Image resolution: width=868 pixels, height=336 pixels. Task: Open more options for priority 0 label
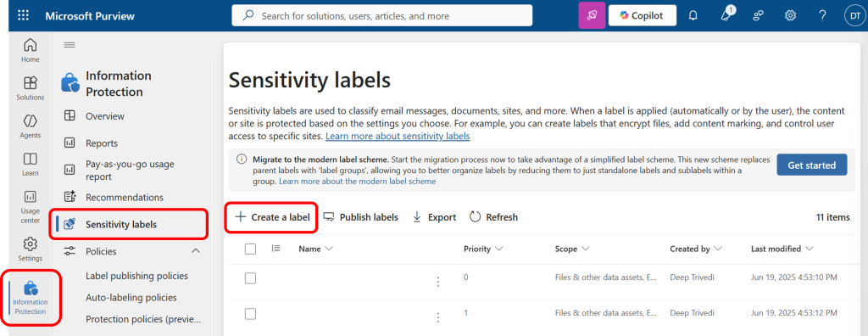pyautogui.click(x=438, y=282)
